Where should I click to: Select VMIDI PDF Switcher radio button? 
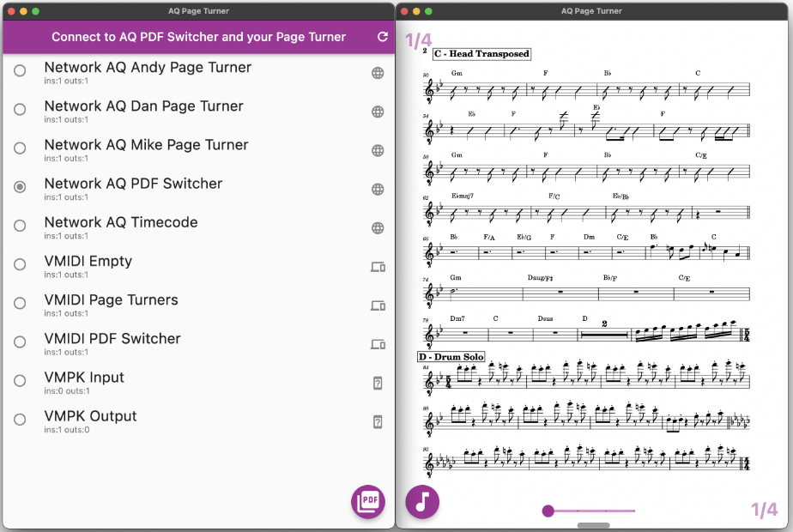(20, 342)
